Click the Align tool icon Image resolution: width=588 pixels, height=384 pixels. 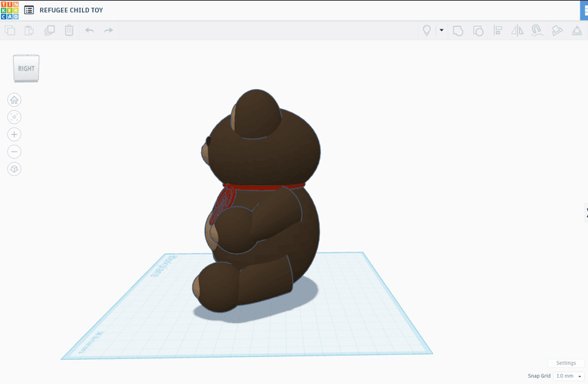point(497,30)
